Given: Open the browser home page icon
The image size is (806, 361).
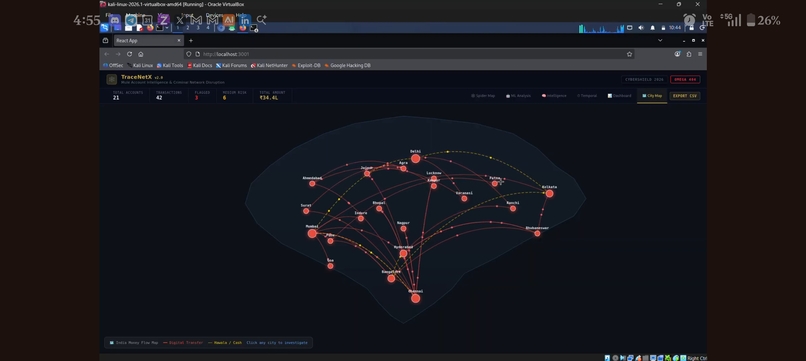Looking at the screenshot, I should click(x=141, y=54).
